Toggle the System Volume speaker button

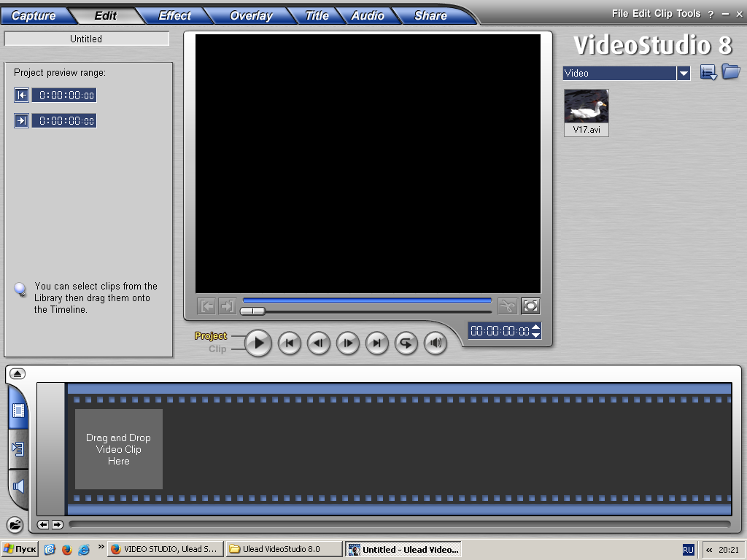coord(436,343)
